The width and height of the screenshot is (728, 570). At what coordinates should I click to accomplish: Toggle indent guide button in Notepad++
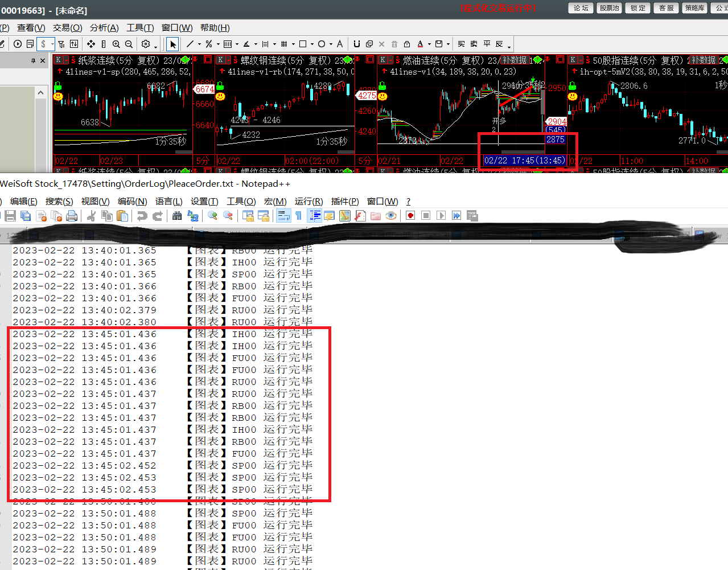pyautogui.click(x=314, y=216)
